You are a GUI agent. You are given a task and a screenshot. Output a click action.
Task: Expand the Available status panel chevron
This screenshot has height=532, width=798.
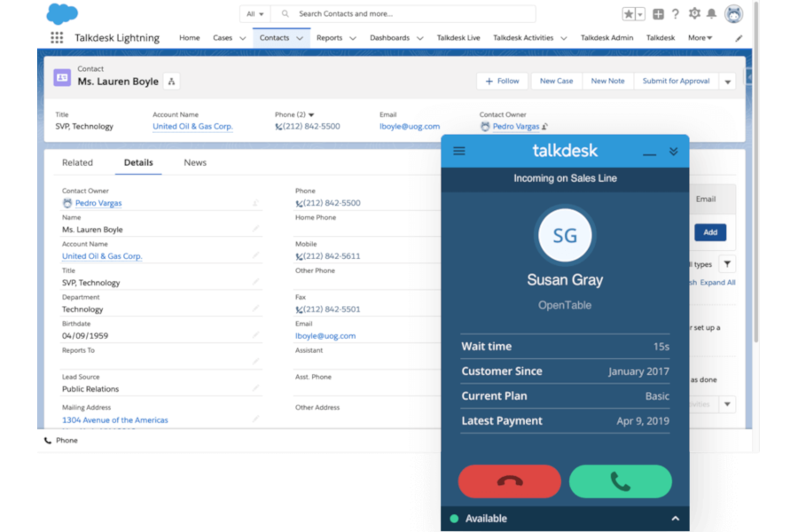(x=677, y=519)
